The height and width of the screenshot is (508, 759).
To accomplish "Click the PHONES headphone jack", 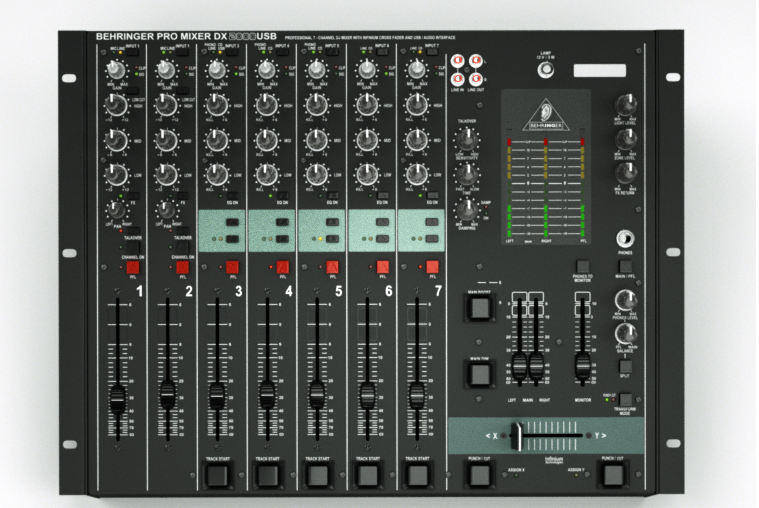I will (x=625, y=239).
